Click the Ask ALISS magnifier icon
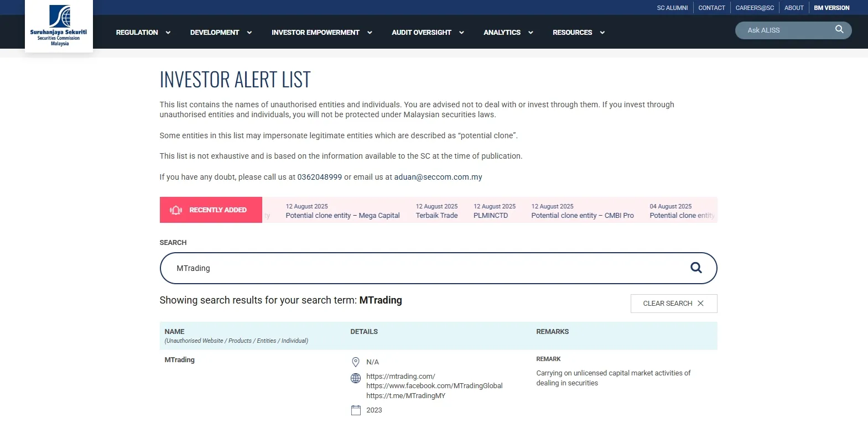 pyautogui.click(x=839, y=30)
